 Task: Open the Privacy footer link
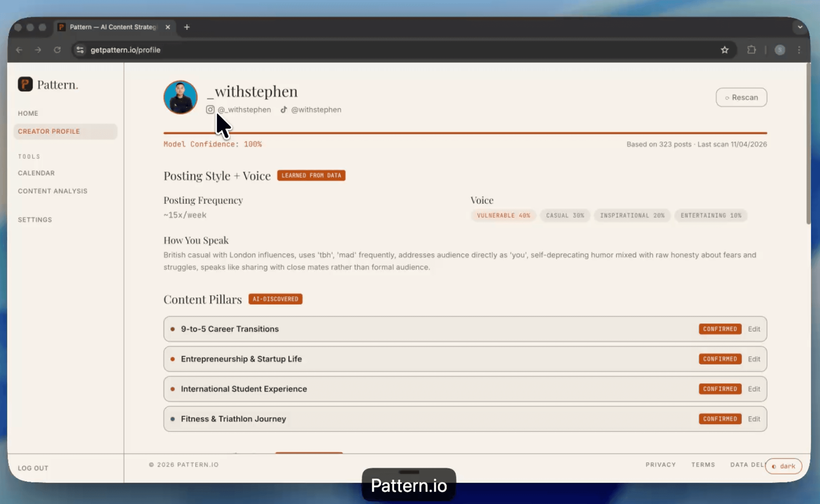click(661, 465)
